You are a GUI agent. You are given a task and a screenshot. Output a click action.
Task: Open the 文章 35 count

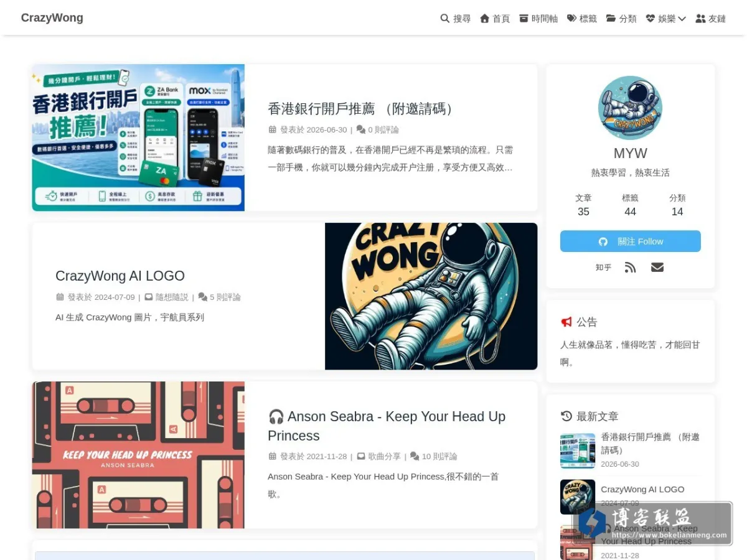pos(583,205)
